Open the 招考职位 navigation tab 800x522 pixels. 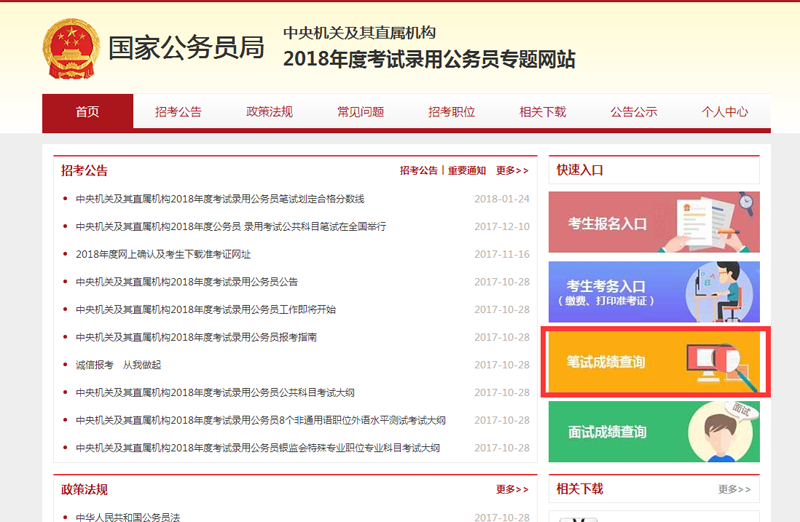[x=452, y=112]
